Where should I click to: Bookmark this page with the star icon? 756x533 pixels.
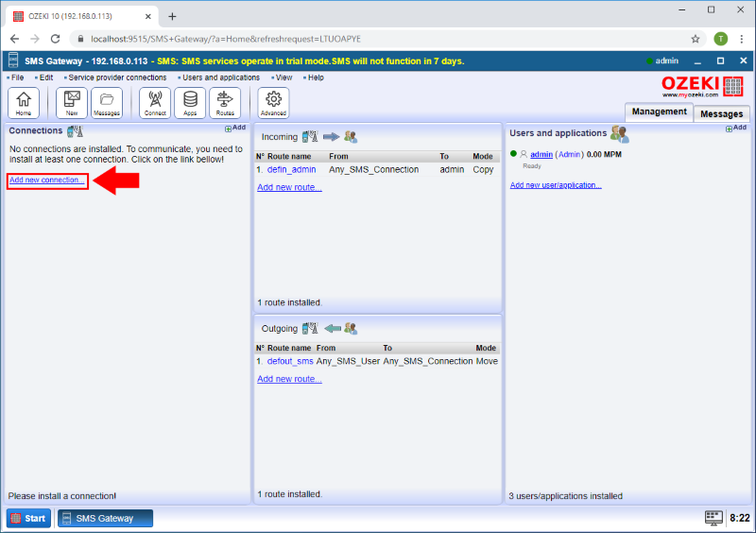coord(695,39)
